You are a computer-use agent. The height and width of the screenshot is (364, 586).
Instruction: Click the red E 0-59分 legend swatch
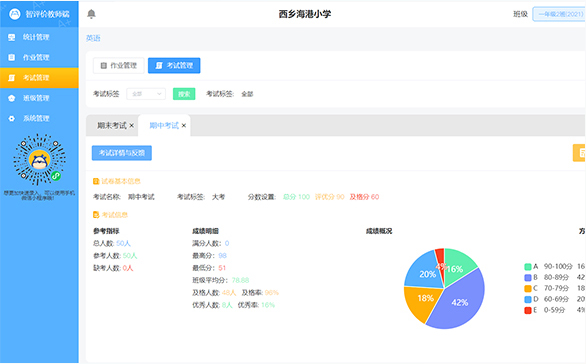pos(528,310)
